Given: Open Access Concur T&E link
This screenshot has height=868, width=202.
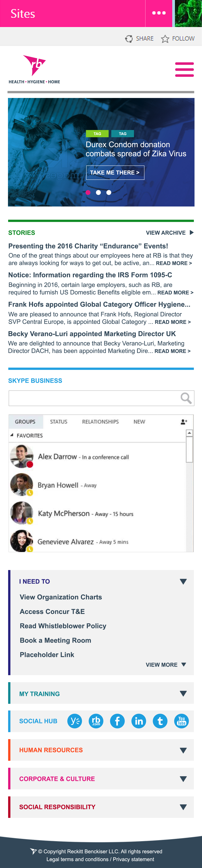Looking at the screenshot, I should pos(52,612).
